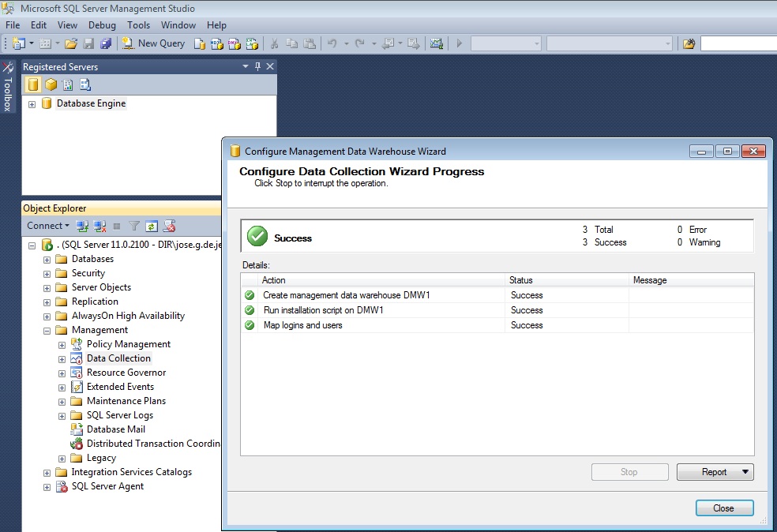The width and height of the screenshot is (777, 532).
Task: Collapse the Management folder
Action: [x=47, y=331]
